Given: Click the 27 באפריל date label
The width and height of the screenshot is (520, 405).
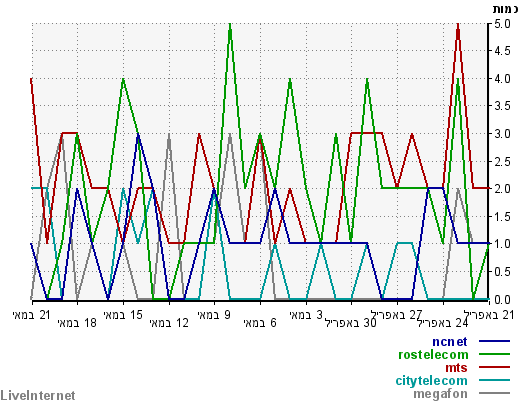Looking at the screenshot, I should (x=397, y=315).
